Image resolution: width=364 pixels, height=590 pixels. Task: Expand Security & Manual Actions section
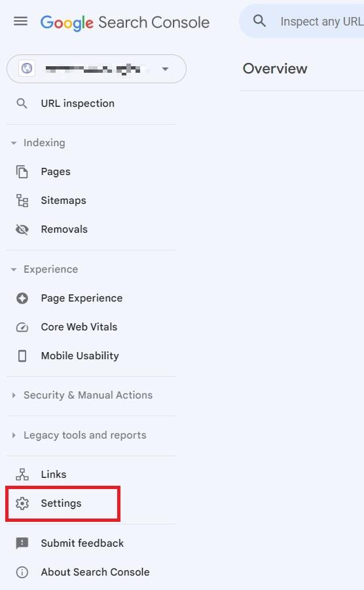point(82,395)
